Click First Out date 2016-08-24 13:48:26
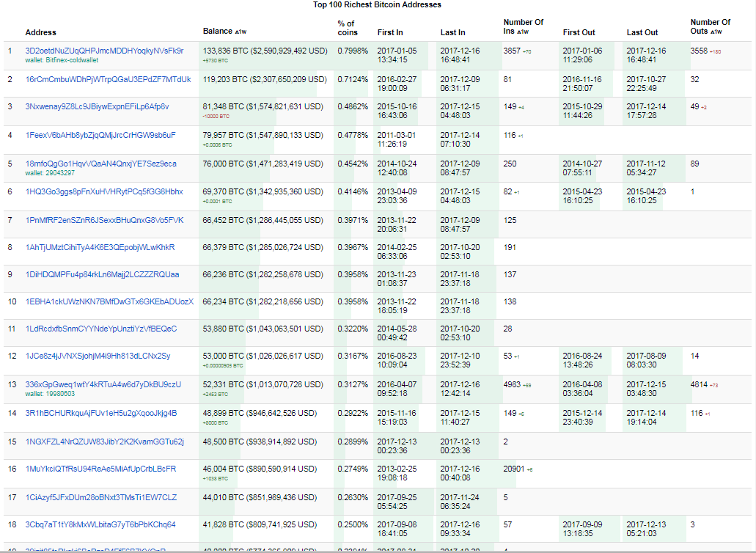This screenshot has height=553, width=756. pyautogui.click(x=582, y=360)
